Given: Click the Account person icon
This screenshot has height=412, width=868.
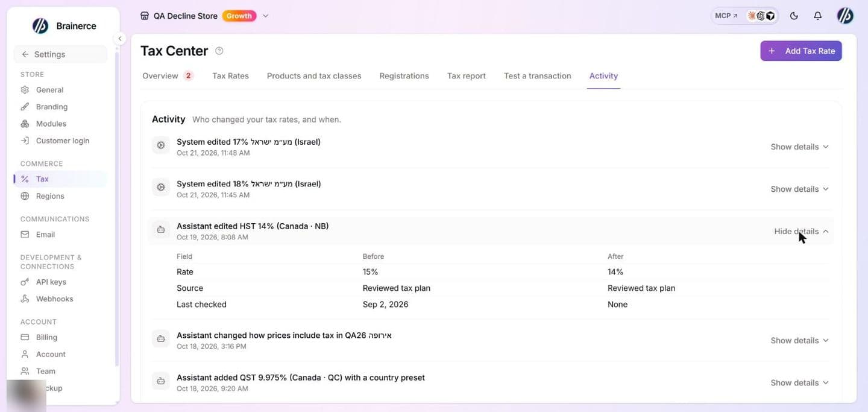Looking at the screenshot, I should tap(25, 354).
